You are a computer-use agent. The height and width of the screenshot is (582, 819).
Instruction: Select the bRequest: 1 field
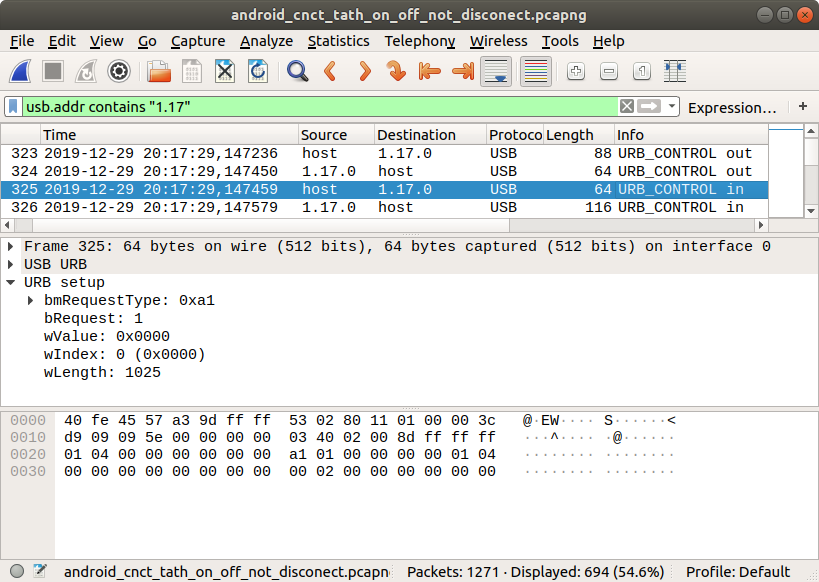pyautogui.click(x=93, y=319)
